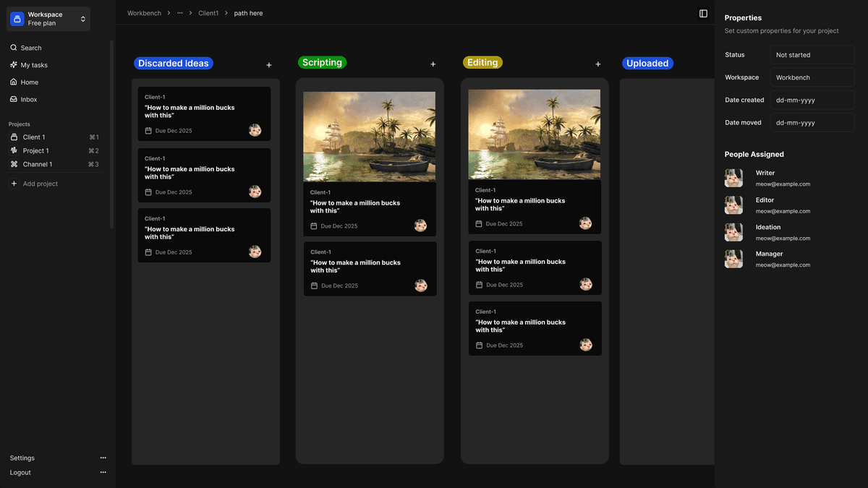This screenshot has height=488, width=868.
Task: Open the Status dropdown field
Action: pos(812,55)
